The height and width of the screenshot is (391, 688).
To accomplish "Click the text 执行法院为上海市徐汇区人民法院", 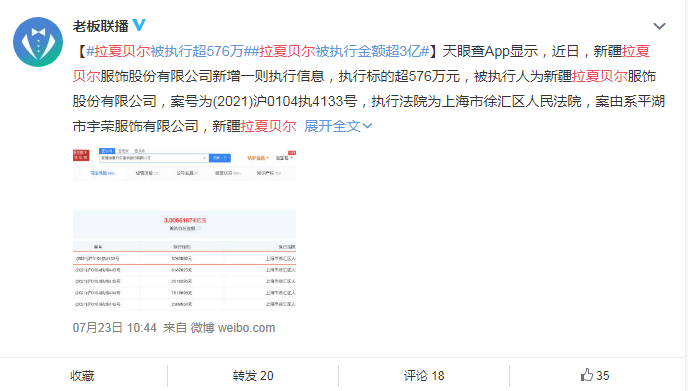I will pos(477,101).
